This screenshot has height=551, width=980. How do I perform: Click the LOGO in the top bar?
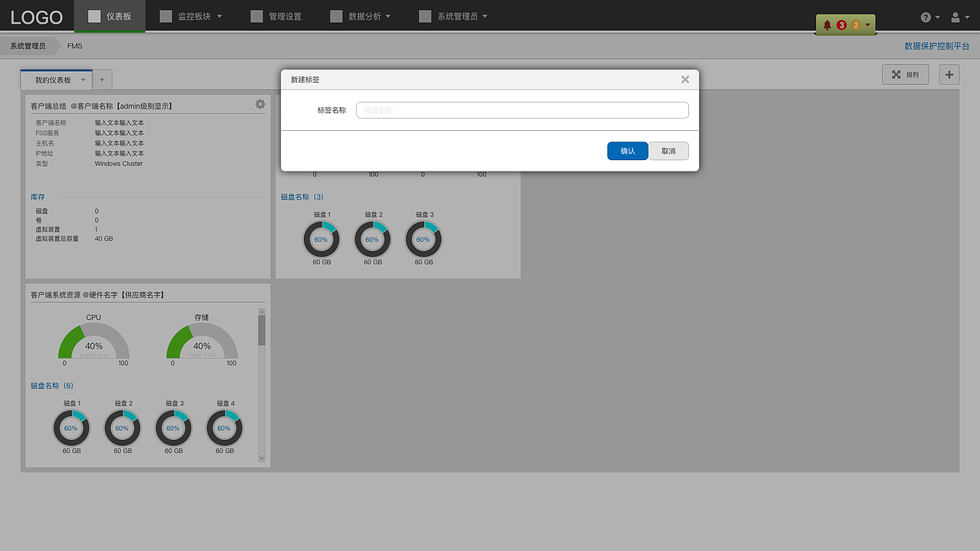pos(37,17)
